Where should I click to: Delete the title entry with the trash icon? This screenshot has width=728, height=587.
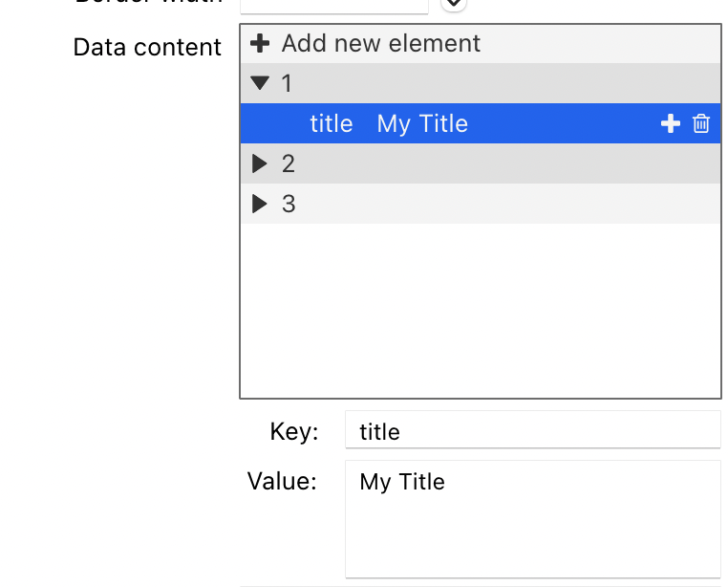click(x=701, y=123)
